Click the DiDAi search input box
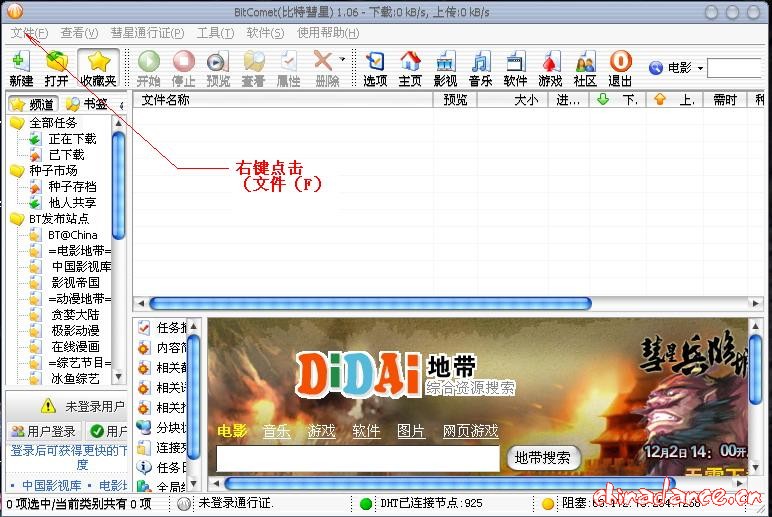 [358, 458]
